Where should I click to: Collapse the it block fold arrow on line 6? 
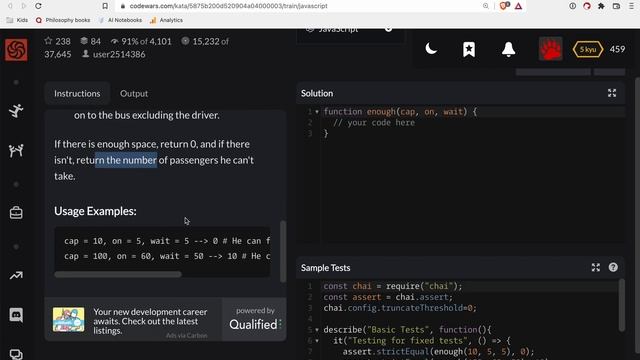pyautogui.click(x=317, y=341)
